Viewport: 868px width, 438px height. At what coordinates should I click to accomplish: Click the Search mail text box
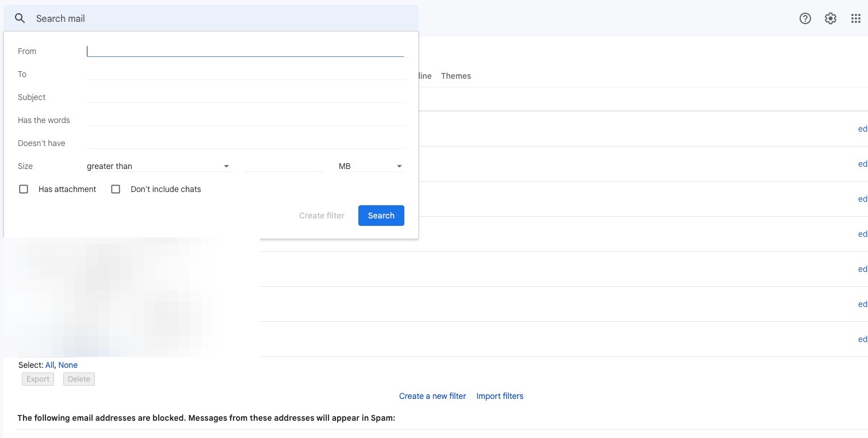(219, 18)
